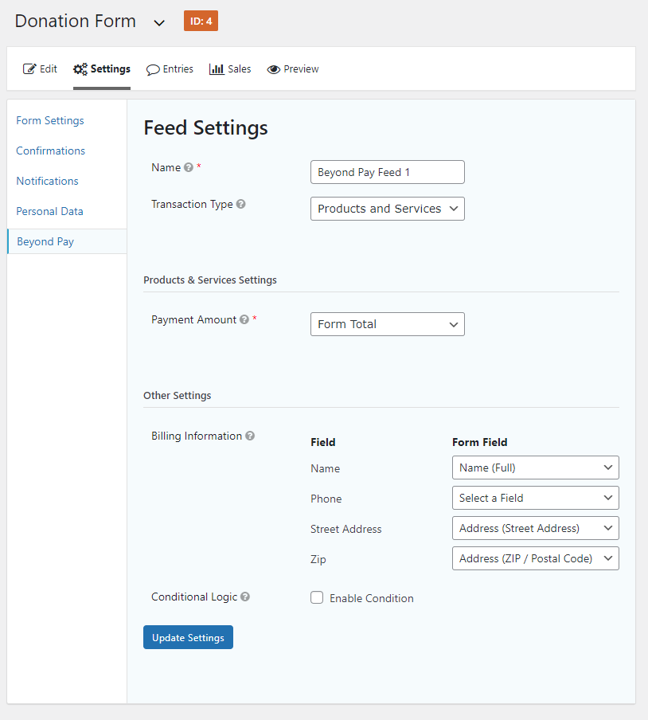The image size is (648, 720).
Task: Click the Conditional Logic help icon
Action: click(245, 596)
